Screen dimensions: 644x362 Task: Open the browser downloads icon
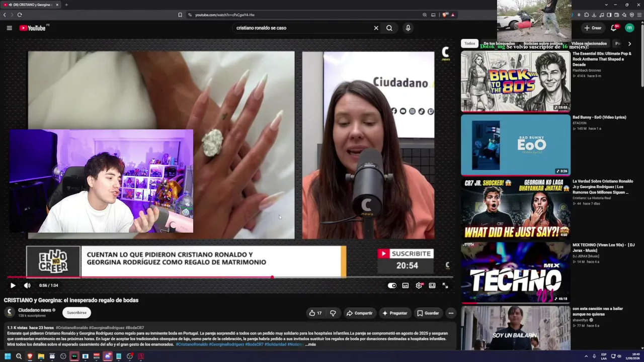594,15
